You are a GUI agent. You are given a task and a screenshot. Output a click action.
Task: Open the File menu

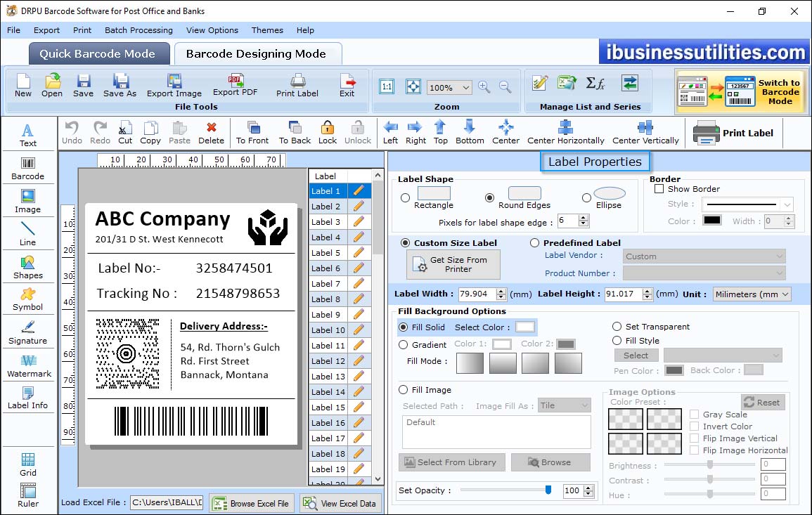click(x=14, y=30)
